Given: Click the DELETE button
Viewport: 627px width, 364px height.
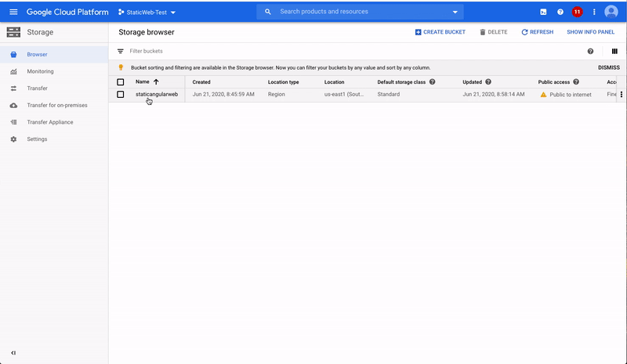Looking at the screenshot, I should (494, 32).
